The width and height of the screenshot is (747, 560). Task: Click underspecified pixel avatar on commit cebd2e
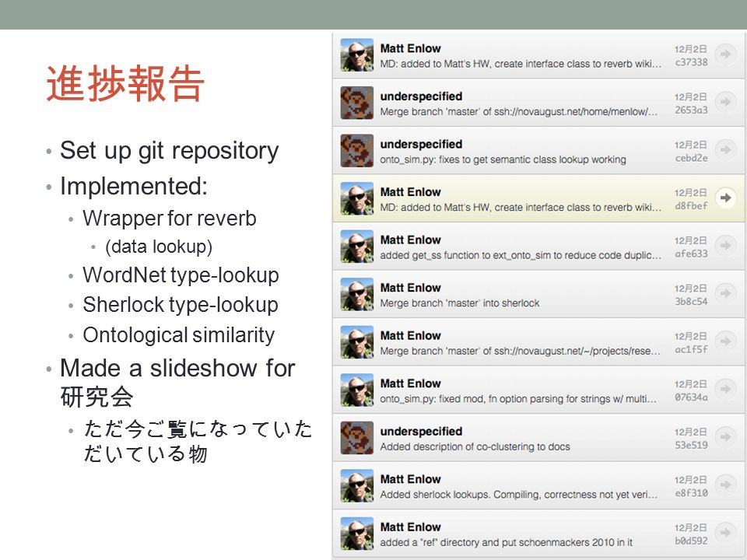tap(357, 151)
